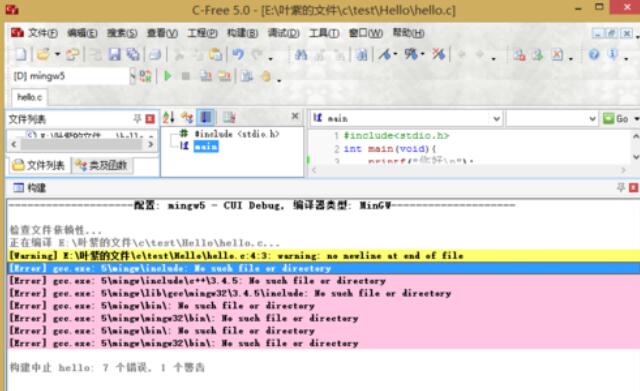Click the pin icon on the 构建 panel

tap(621, 187)
